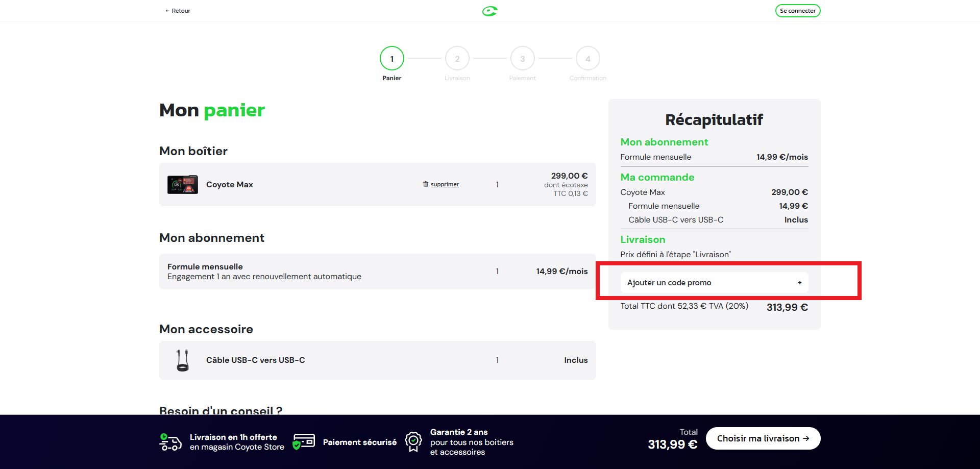Click the Livraison en 1h offerte text

(233, 437)
